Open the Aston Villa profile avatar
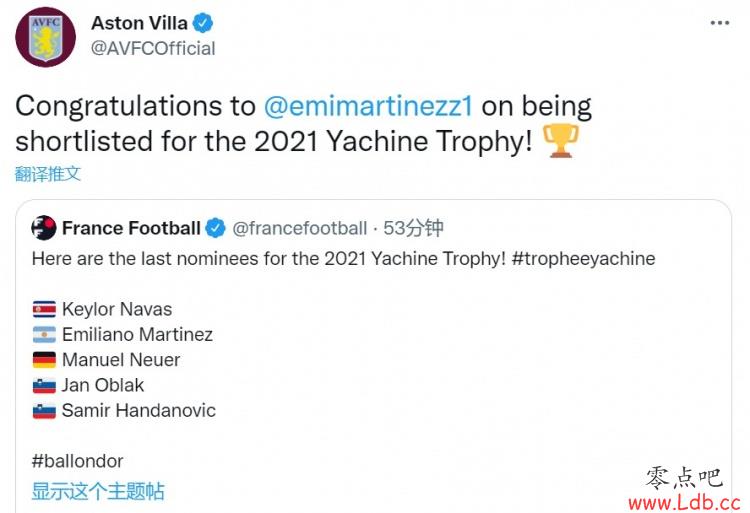This screenshot has width=750, height=513. coord(45,37)
